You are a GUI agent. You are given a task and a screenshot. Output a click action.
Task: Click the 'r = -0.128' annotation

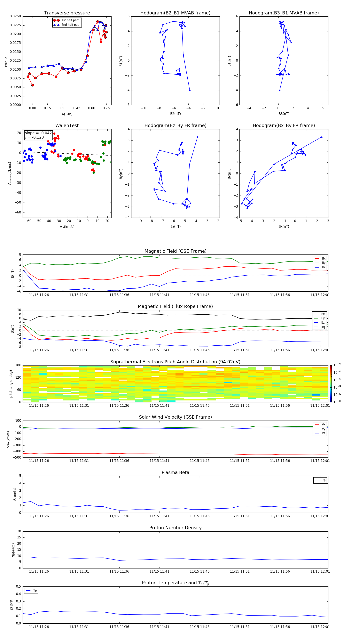[x=35, y=137]
